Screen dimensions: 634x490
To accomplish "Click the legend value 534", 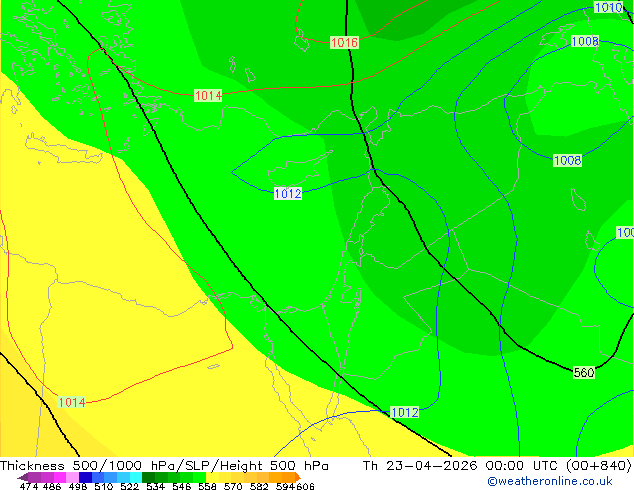I will [155, 486].
